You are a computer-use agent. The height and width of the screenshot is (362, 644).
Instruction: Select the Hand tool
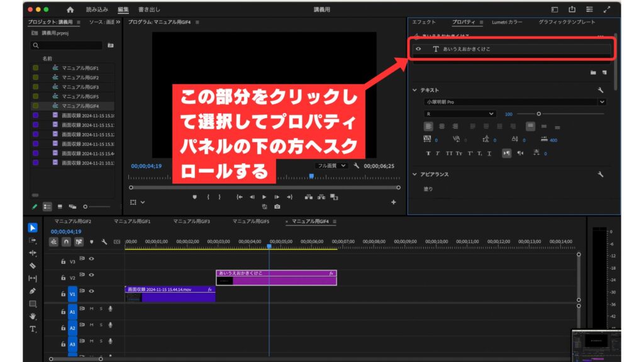[x=33, y=317]
